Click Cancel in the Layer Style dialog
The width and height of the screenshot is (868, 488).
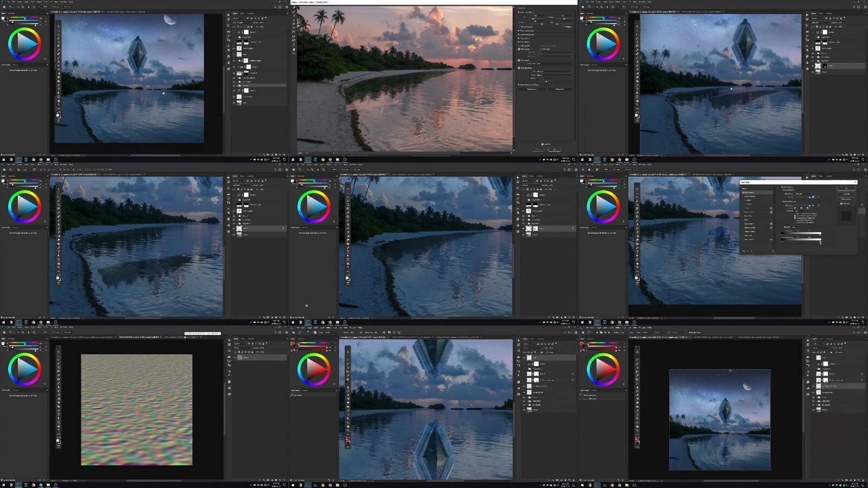pos(846,194)
